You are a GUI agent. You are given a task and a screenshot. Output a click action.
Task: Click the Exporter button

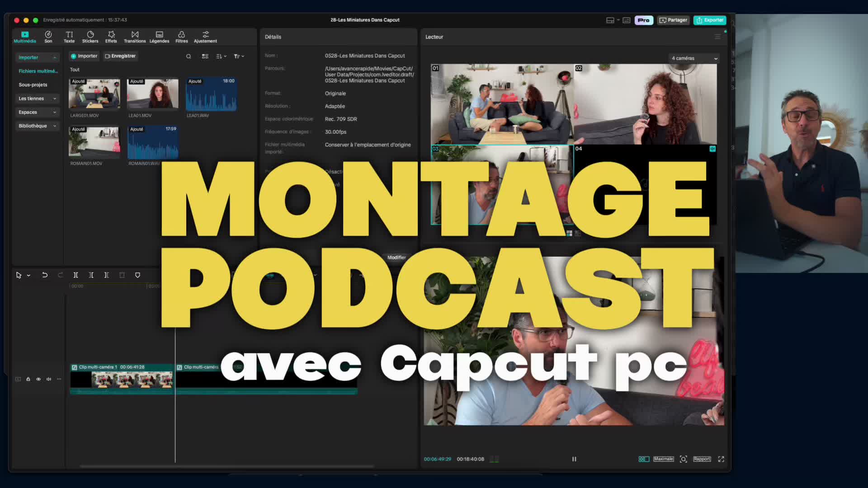(x=710, y=20)
